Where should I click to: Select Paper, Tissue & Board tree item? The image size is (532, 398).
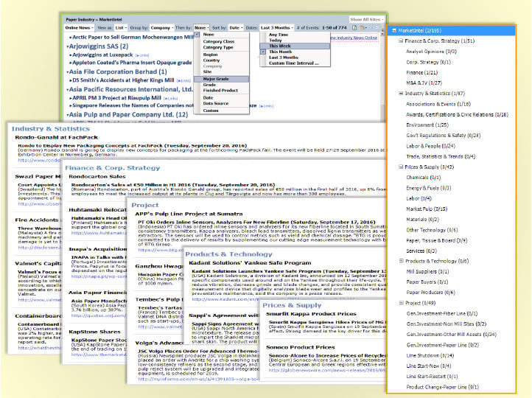click(x=437, y=240)
